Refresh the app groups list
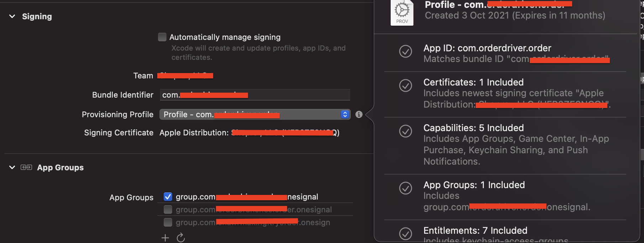 (181, 238)
